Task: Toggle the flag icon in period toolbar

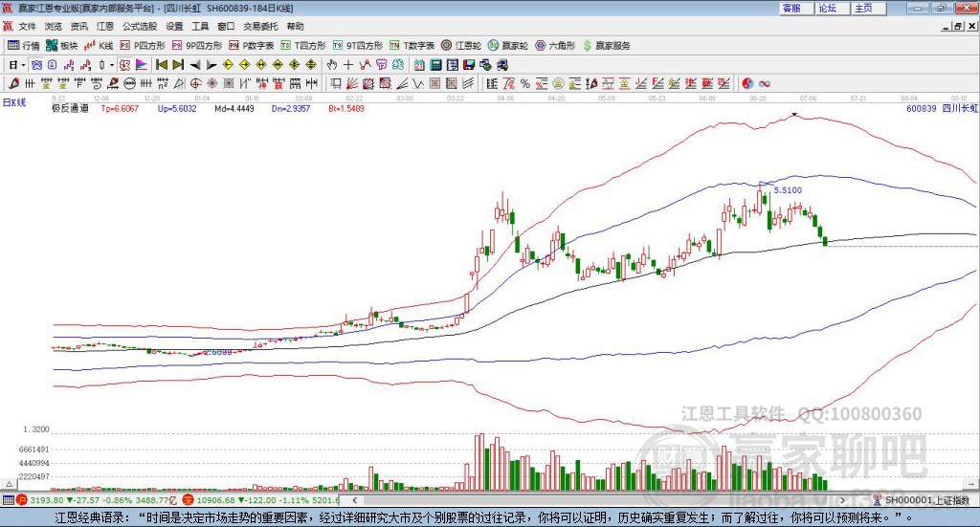Action: click(x=142, y=65)
